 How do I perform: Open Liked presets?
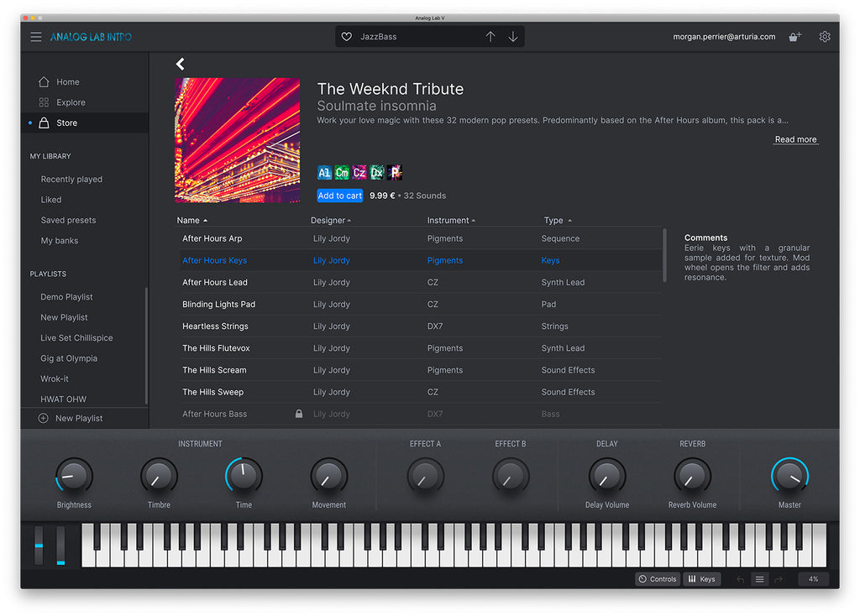click(x=51, y=200)
